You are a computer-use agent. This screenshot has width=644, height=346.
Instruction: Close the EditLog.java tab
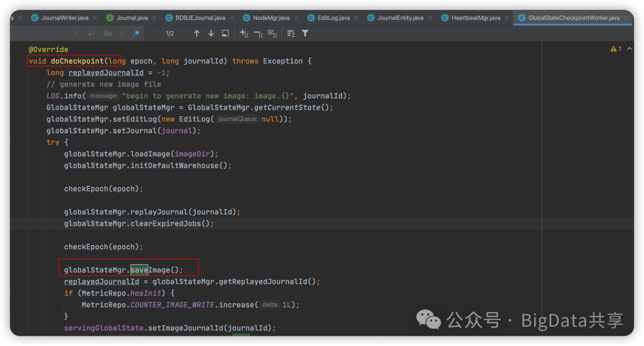[356, 18]
